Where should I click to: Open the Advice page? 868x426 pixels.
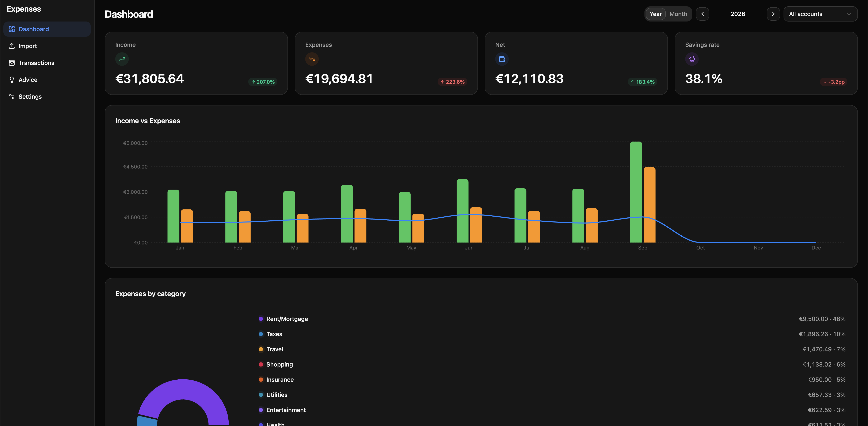(47, 80)
